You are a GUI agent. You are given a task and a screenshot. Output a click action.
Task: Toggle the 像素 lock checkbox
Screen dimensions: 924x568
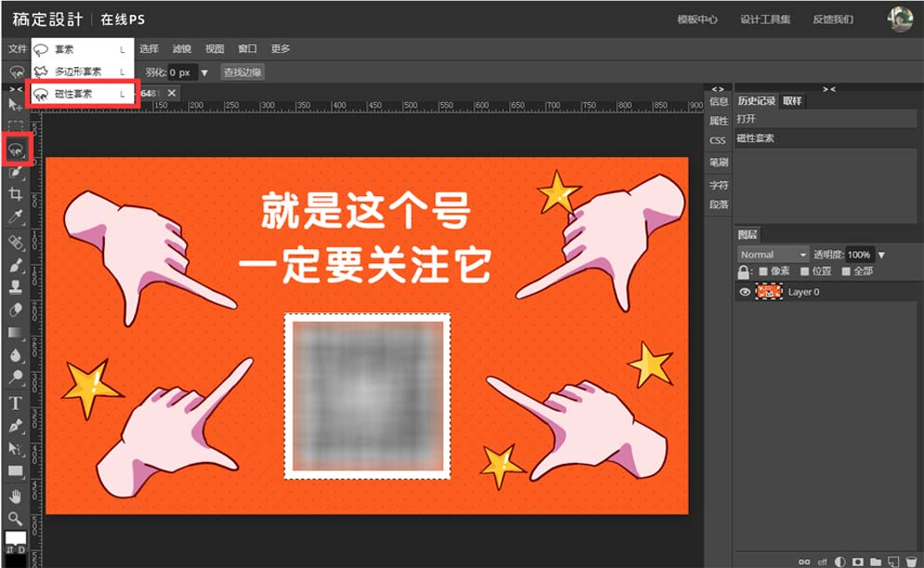pos(764,271)
